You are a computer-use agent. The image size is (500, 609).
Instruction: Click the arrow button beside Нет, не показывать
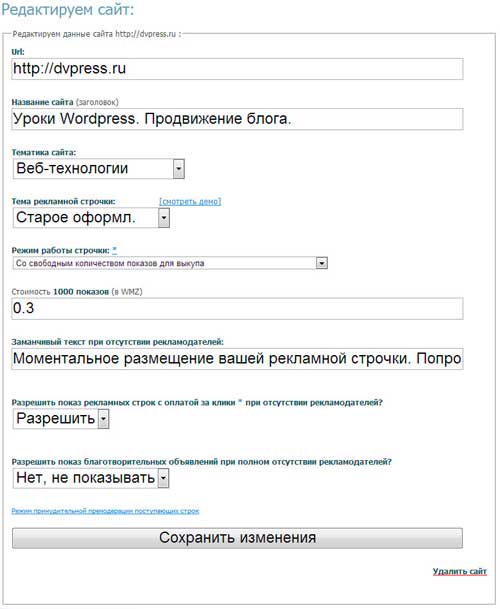point(164,478)
